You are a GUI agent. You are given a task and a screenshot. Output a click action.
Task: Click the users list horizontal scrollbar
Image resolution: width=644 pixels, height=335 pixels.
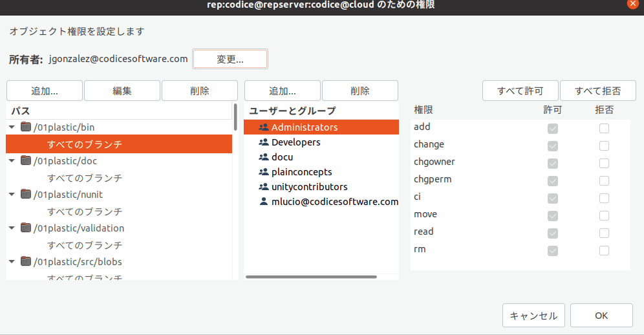(x=311, y=277)
